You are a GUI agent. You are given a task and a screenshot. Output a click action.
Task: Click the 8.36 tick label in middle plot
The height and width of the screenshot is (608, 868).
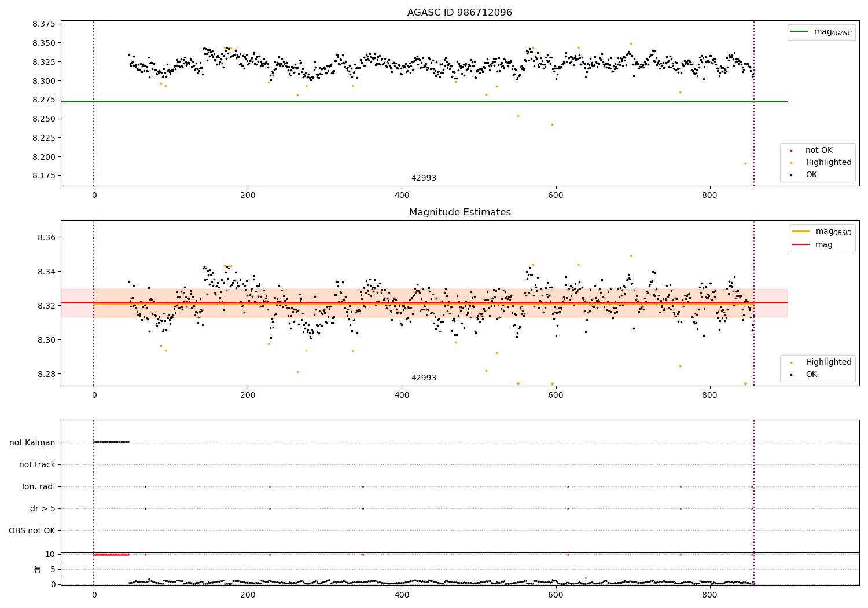[46, 238]
